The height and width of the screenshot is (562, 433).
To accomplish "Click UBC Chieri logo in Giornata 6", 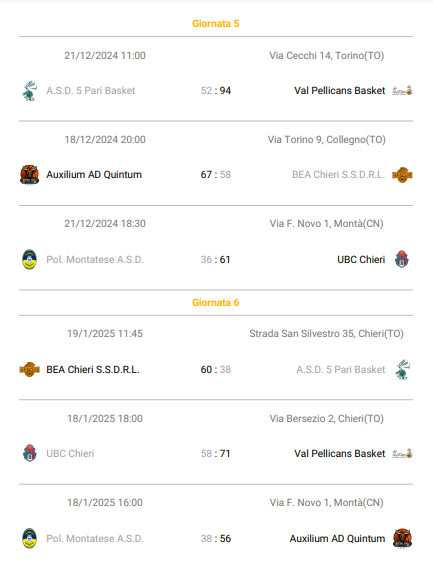I will point(30,453).
